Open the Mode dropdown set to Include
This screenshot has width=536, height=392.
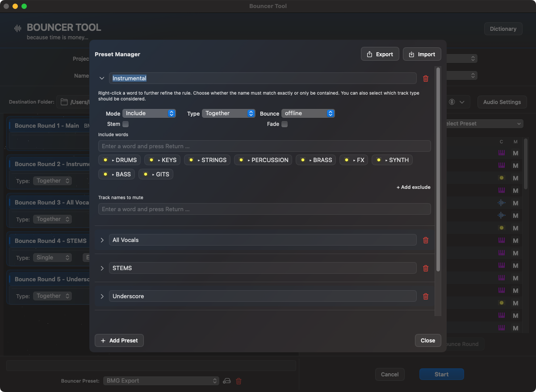click(x=149, y=113)
